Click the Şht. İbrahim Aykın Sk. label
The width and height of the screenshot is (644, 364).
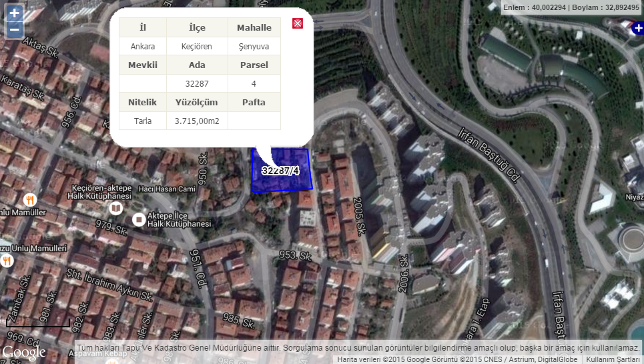(x=109, y=285)
